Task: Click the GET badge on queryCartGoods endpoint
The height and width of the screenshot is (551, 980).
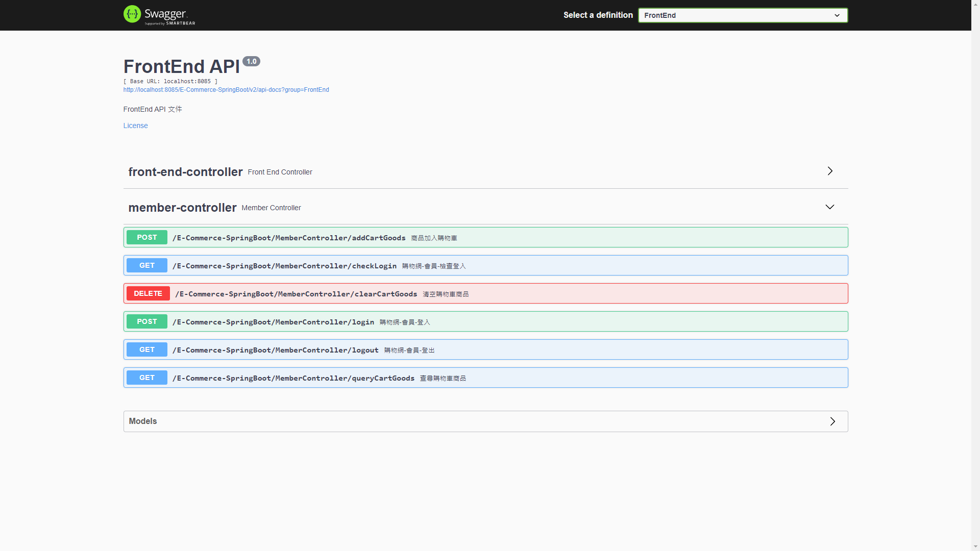Action: tap(146, 377)
